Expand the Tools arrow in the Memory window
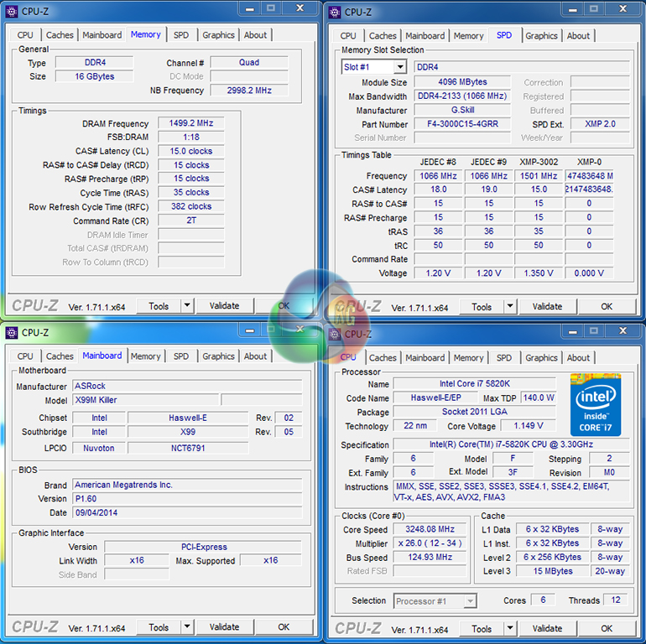 (x=187, y=306)
